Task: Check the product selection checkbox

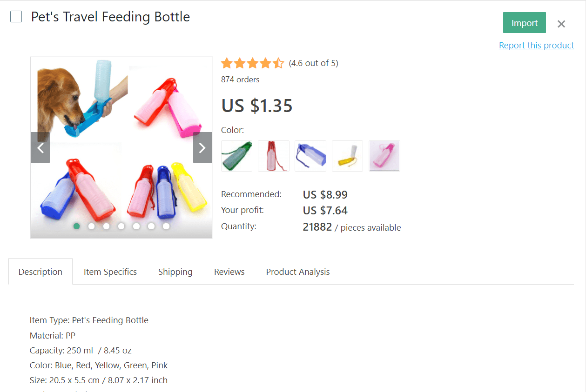Action: coord(16,16)
